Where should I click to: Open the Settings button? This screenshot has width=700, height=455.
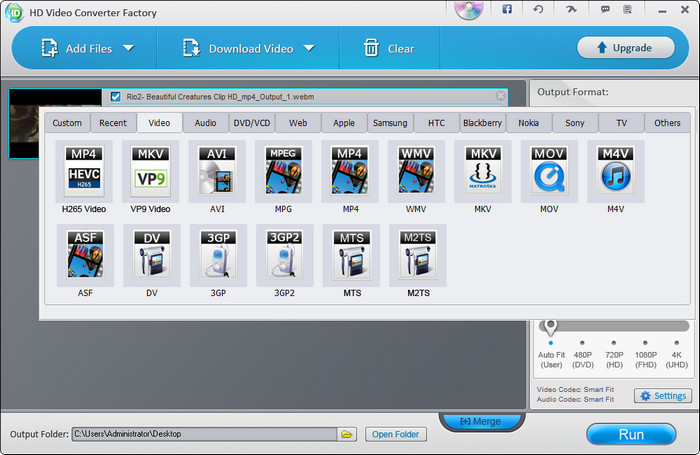[663, 396]
